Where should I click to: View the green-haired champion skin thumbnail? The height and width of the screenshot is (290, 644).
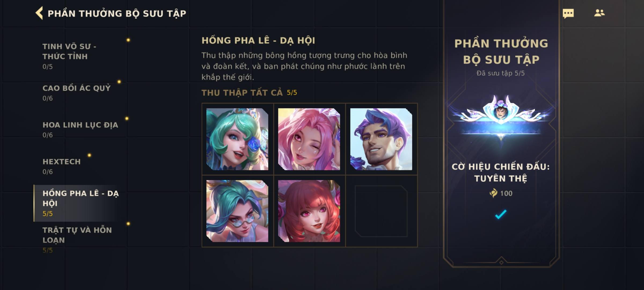pyautogui.click(x=237, y=139)
